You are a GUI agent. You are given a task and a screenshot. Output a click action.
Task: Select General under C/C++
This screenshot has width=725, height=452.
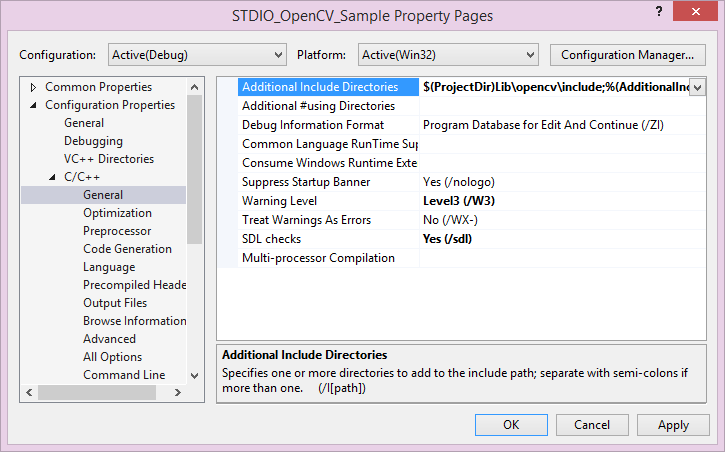[103, 195]
